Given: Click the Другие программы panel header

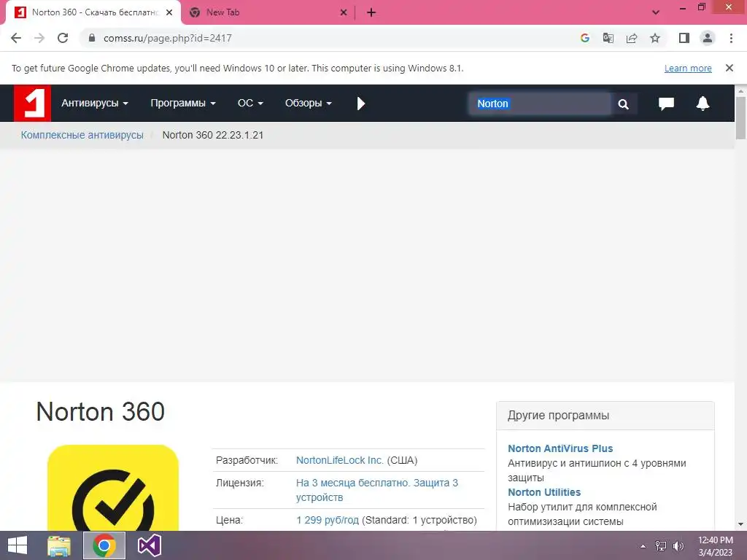Looking at the screenshot, I should click(x=605, y=416).
